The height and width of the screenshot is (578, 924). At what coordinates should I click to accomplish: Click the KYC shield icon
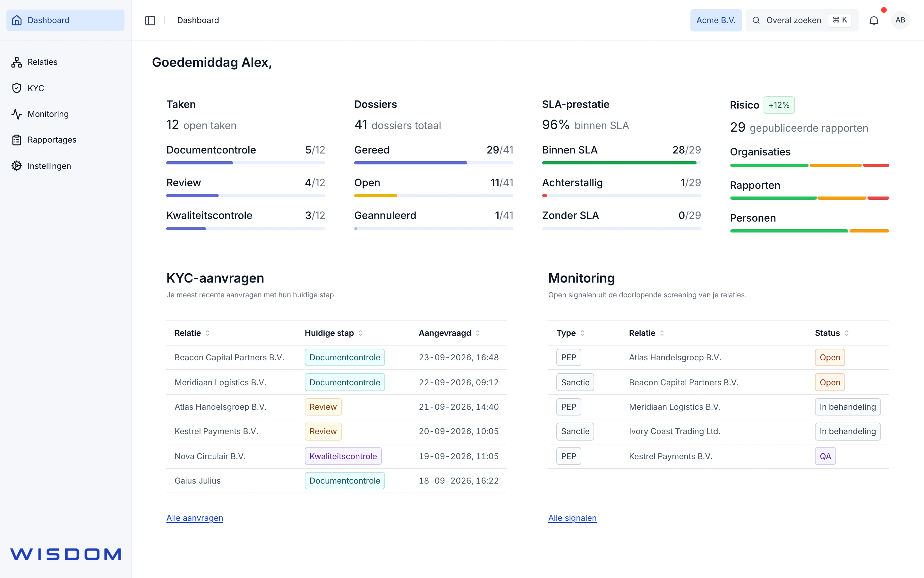click(x=16, y=88)
